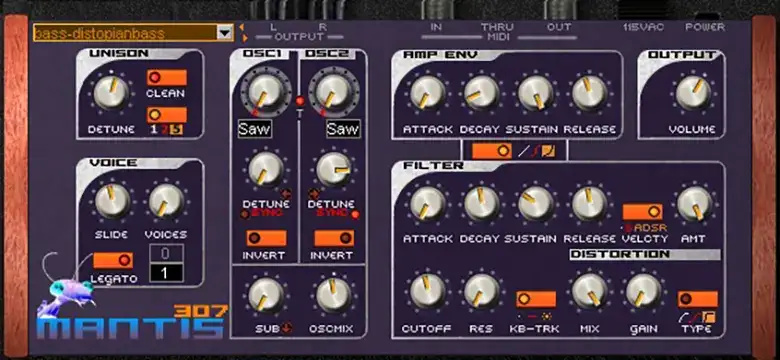Click the Mantis 307 logo
The height and width of the screenshot is (360, 780).
(x=132, y=321)
